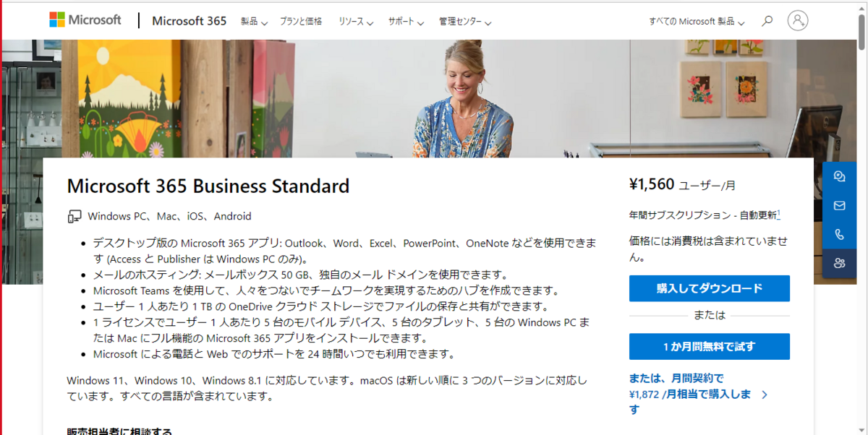The image size is (868, 435).
Task: Click the メールのホスティング bullet text
Action: (x=301, y=275)
